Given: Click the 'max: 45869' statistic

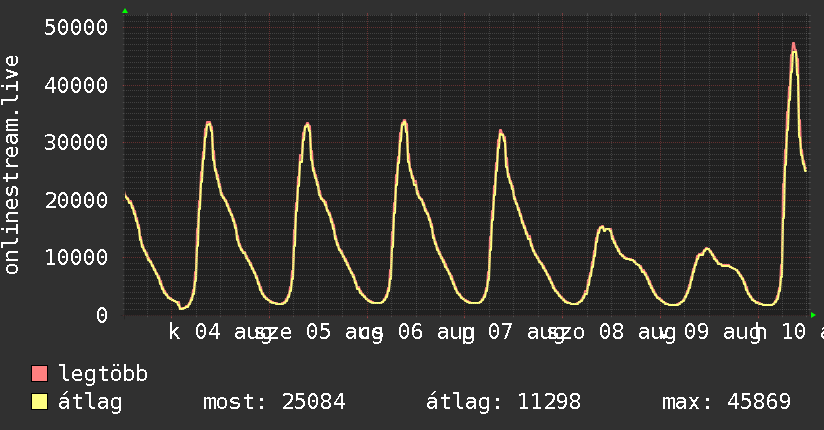Looking at the screenshot, I should pos(726,402).
